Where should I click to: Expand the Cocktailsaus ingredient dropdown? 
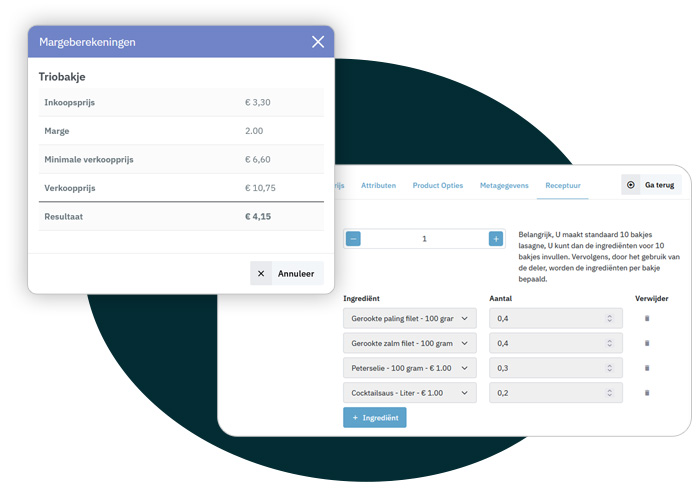(x=409, y=393)
